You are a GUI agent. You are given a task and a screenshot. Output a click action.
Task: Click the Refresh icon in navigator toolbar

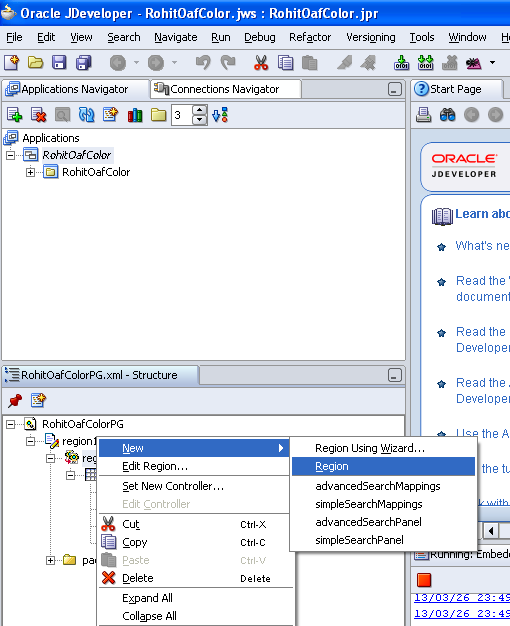tap(87, 115)
